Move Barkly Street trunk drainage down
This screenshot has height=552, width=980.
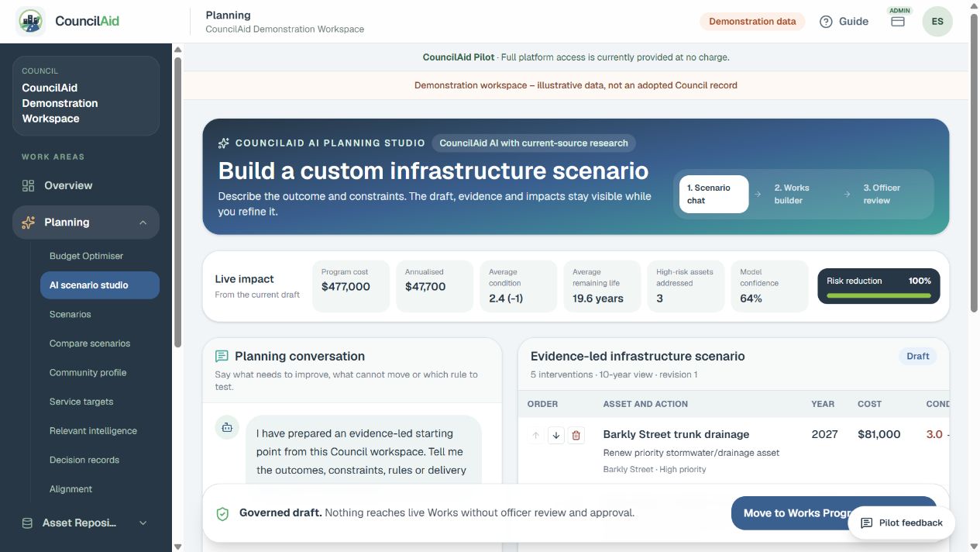coord(556,436)
